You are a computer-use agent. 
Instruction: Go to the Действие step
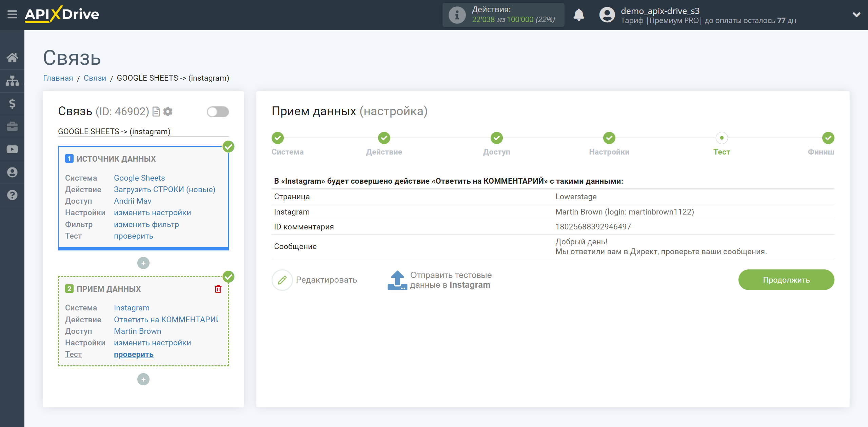[384, 138]
